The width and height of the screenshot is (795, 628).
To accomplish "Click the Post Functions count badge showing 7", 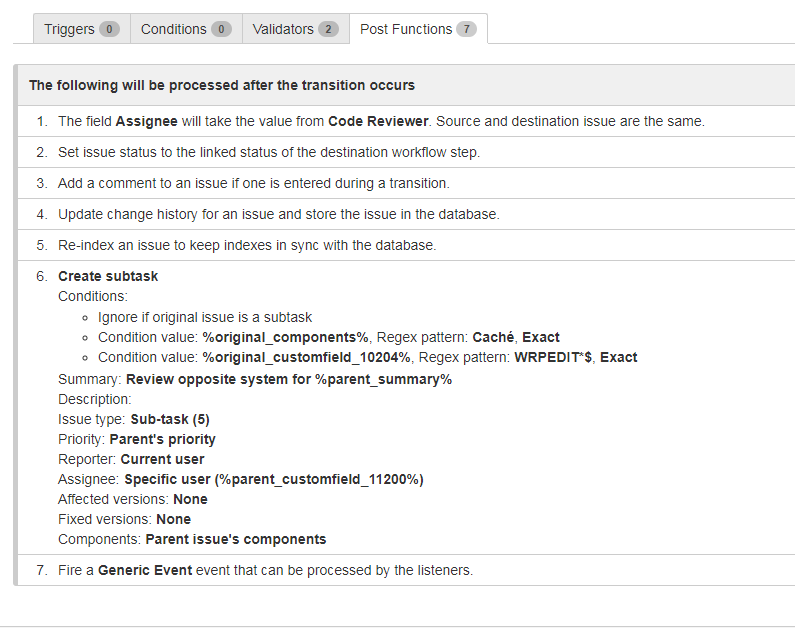I will click(x=466, y=30).
